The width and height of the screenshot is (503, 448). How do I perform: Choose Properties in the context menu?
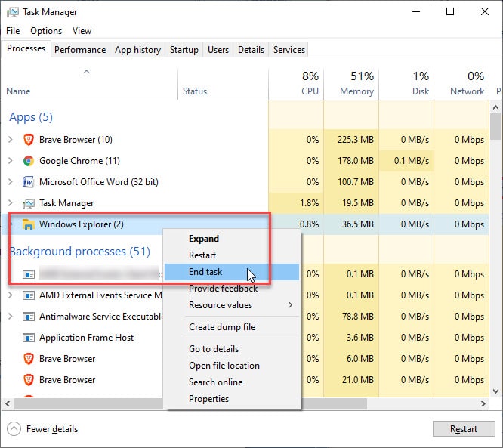[233, 399]
